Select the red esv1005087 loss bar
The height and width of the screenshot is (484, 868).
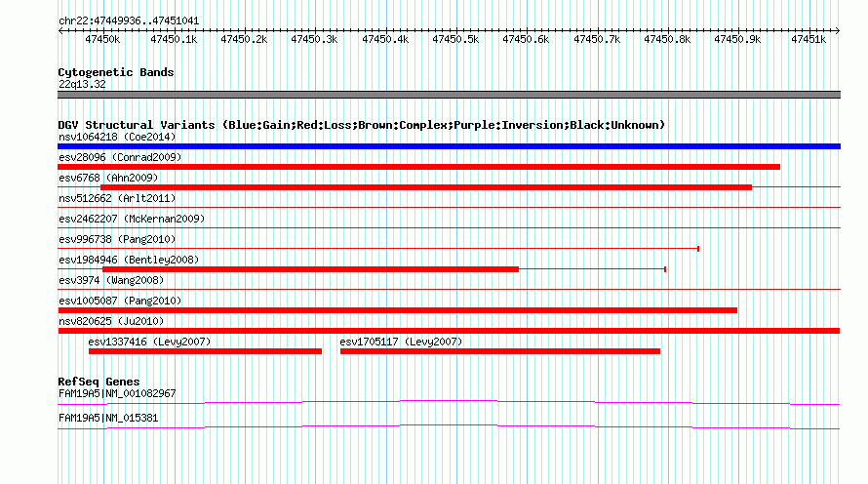point(398,310)
